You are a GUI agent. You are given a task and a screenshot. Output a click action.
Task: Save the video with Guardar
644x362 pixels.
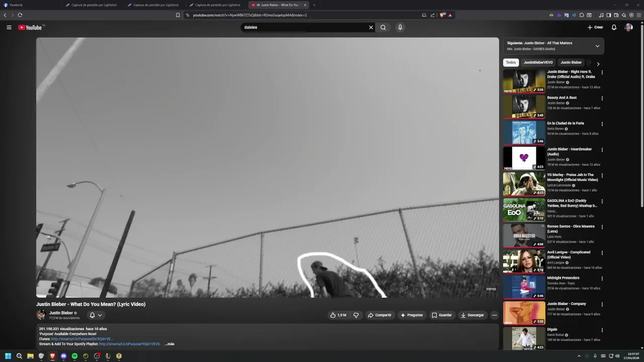click(x=442, y=315)
